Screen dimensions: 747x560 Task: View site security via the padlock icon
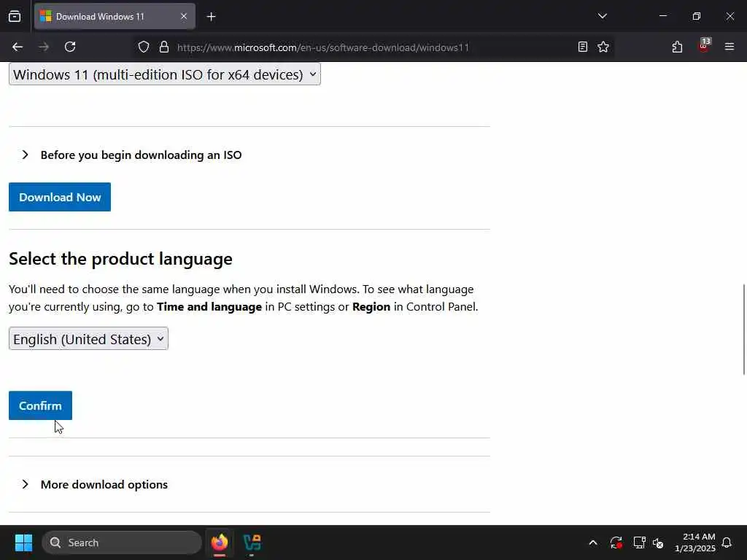[164, 47]
